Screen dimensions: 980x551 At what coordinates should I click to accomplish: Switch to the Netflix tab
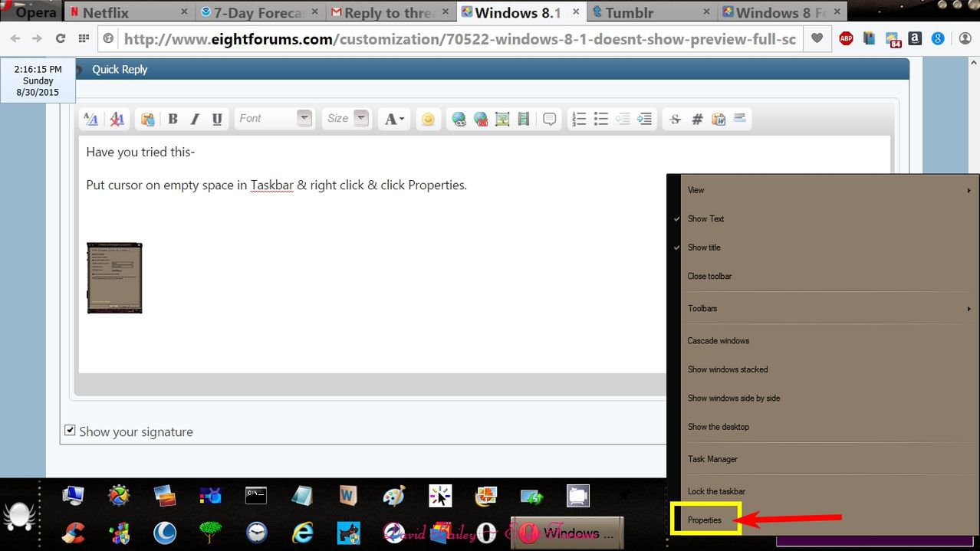click(x=129, y=12)
